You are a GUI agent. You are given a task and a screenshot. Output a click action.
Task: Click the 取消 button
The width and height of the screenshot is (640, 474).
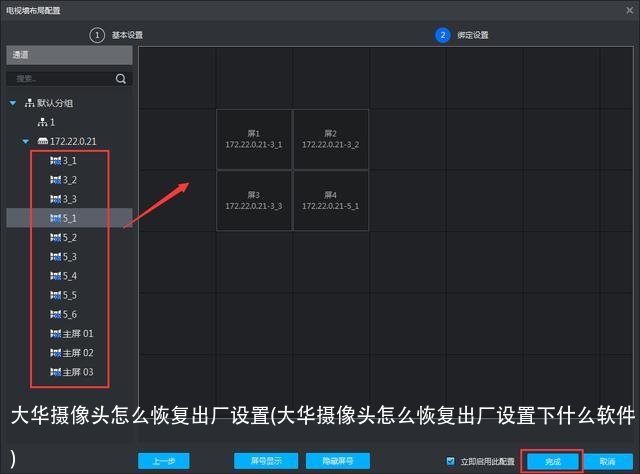click(x=608, y=462)
